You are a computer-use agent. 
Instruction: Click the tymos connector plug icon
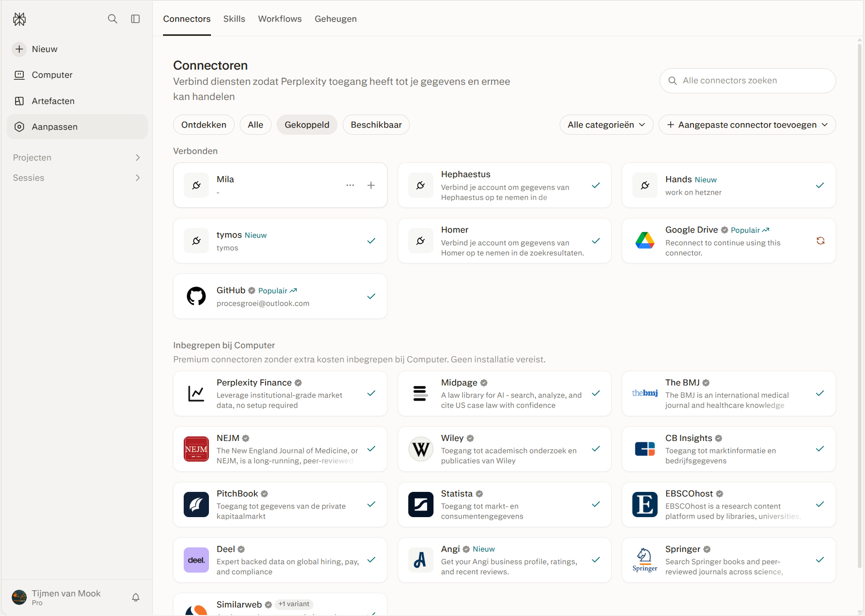point(196,241)
